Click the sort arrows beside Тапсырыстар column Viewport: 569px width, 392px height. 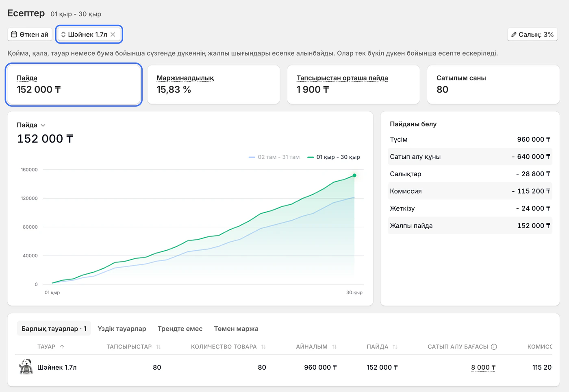159,347
